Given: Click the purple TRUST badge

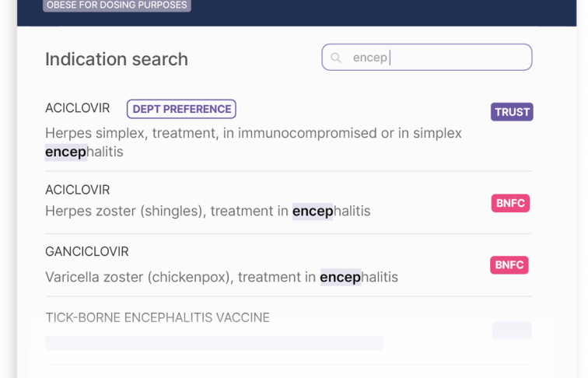Looking at the screenshot, I should pyautogui.click(x=512, y=112).
